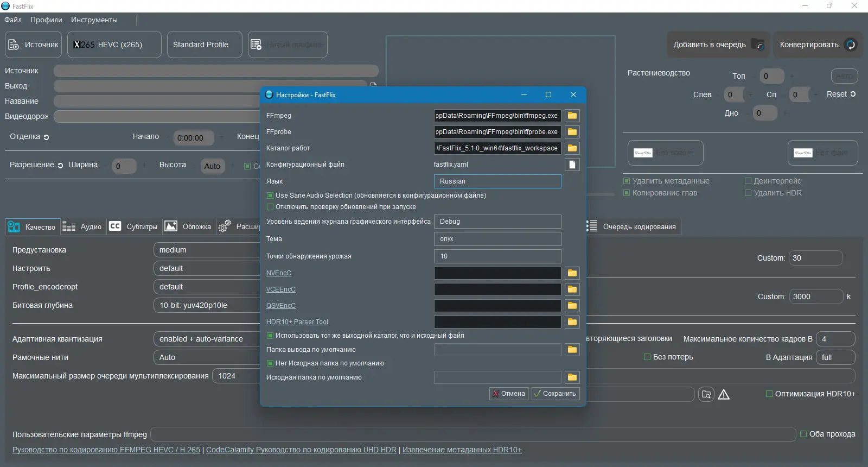868x467 pixels.
Task: Open the Standard Profile dropdown
Action: [x=205, y=45]
